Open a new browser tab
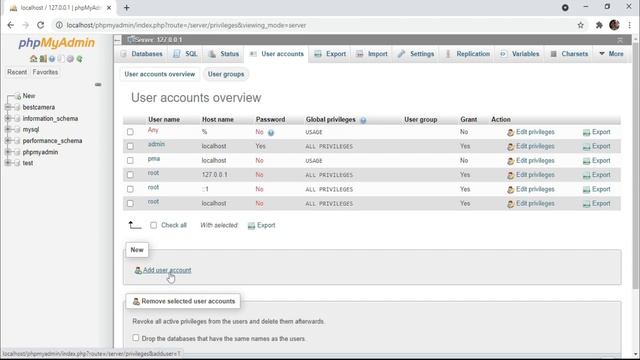 127,8
